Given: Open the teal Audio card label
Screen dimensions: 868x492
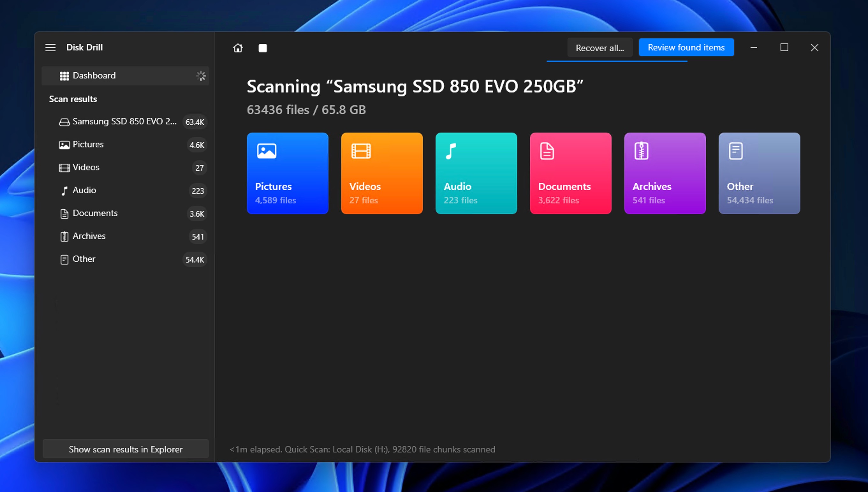Looking at the screenshot, I should tap(457, 186).
